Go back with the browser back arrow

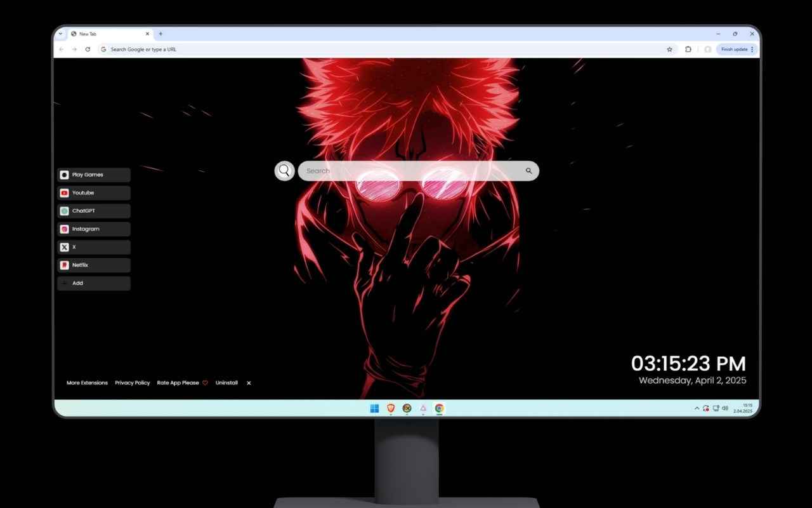[x=62, y=50]
